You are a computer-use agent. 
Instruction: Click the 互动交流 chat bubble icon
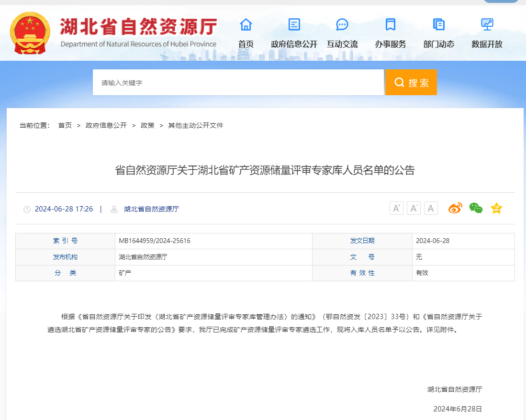pyautogui.click(x=342, y=24)
